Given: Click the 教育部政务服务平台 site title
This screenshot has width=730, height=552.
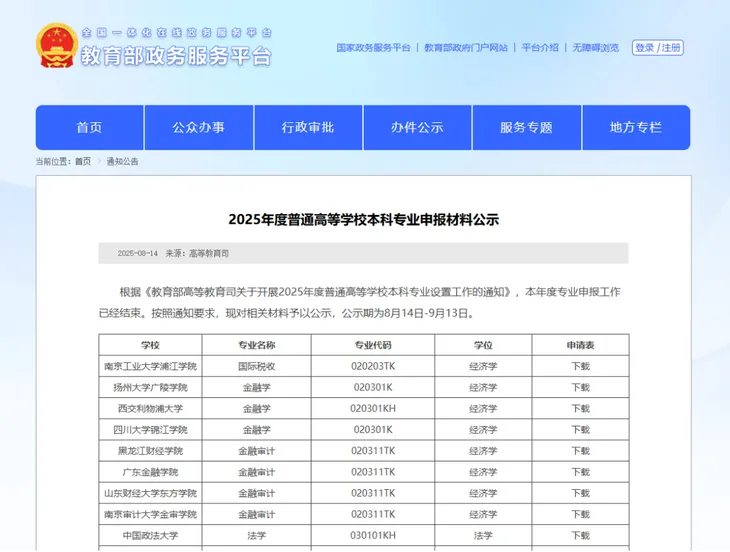Looking at the screenshot, I should (175, 56).
